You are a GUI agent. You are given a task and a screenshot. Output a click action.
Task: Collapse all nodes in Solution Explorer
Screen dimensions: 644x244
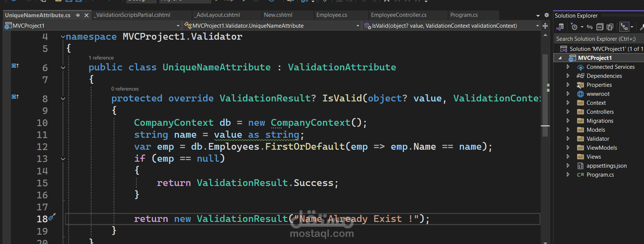(x=600, y=27)
